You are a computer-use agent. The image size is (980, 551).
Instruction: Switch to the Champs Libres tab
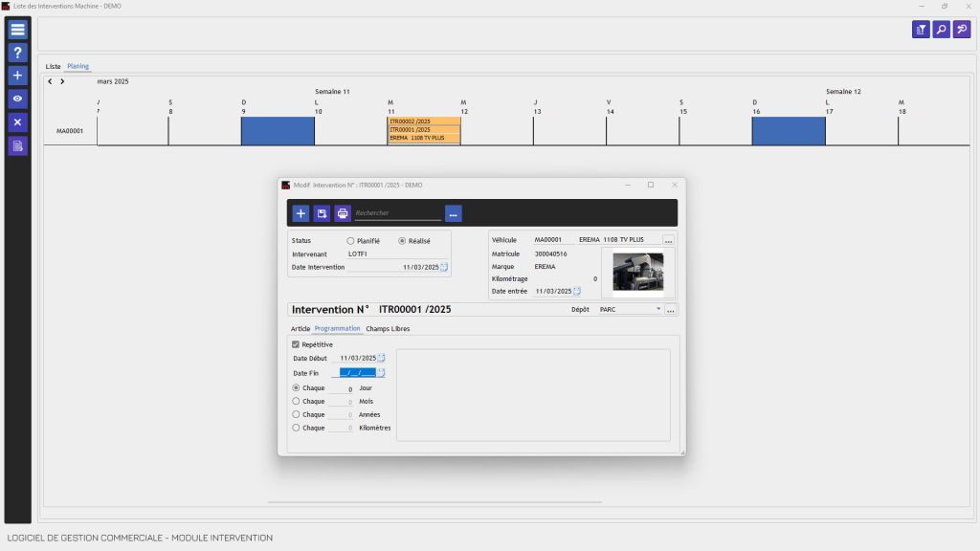tap(388, 328)
